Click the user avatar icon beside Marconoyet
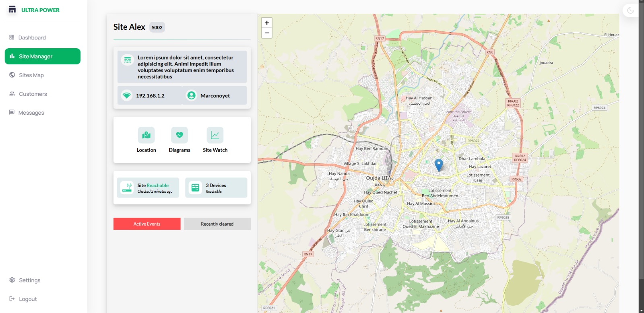This screenshot has width=644, height=313. [191, 95]
